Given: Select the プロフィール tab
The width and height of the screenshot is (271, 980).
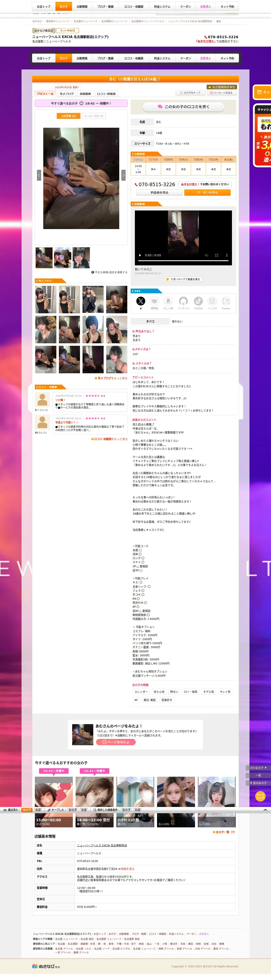Looking at the screenshot, I should [45, 94].
